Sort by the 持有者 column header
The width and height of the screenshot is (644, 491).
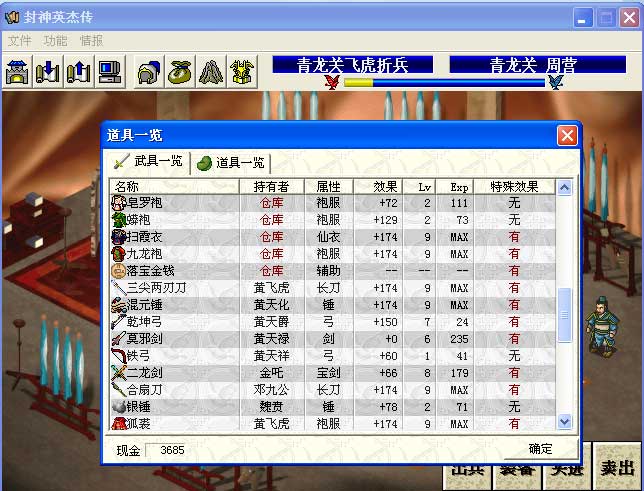pos(271,187)
